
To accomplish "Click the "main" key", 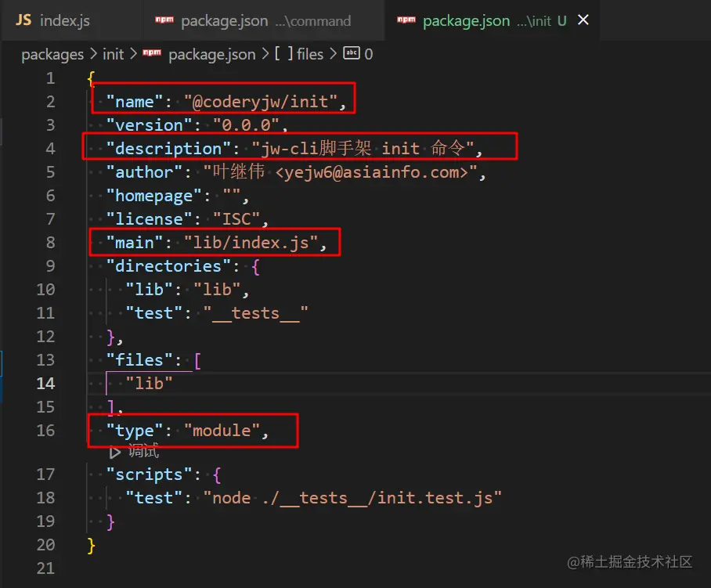I will [x=134, y=243].
